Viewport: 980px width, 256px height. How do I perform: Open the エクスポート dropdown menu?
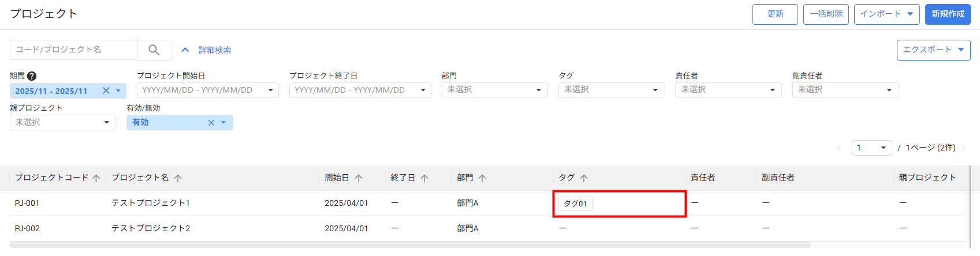click(x=933, y=50)
